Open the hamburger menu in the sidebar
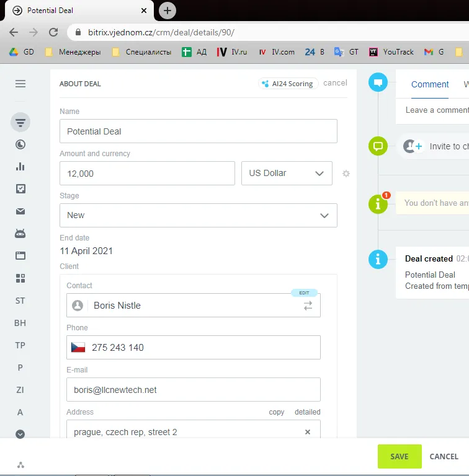 point(20,84)
